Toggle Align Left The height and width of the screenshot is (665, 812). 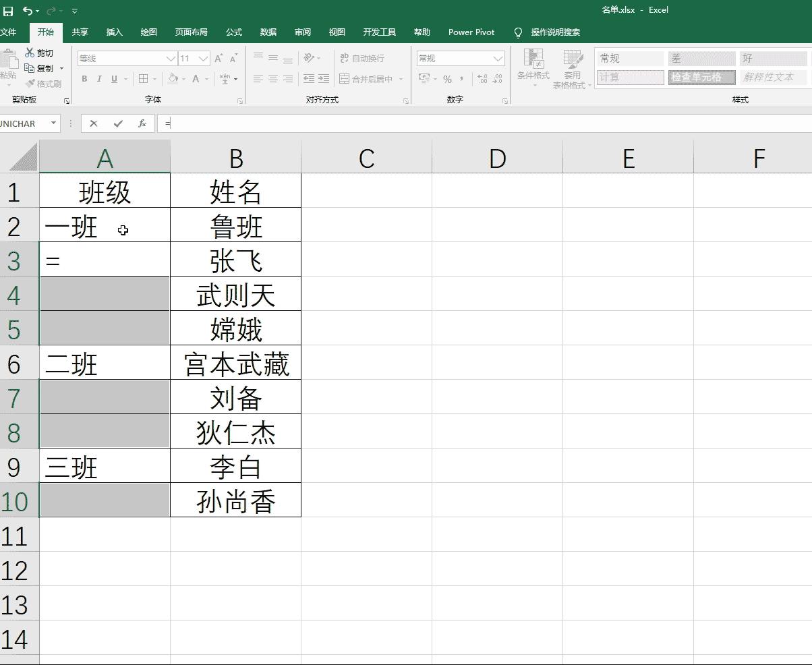(x=258, y=79)
